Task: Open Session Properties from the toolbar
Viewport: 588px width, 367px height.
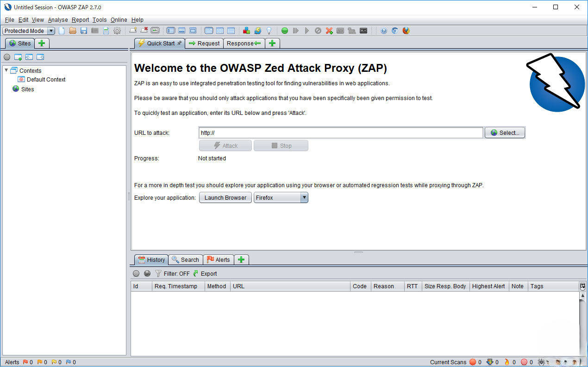Action: [x=106, y=31]
